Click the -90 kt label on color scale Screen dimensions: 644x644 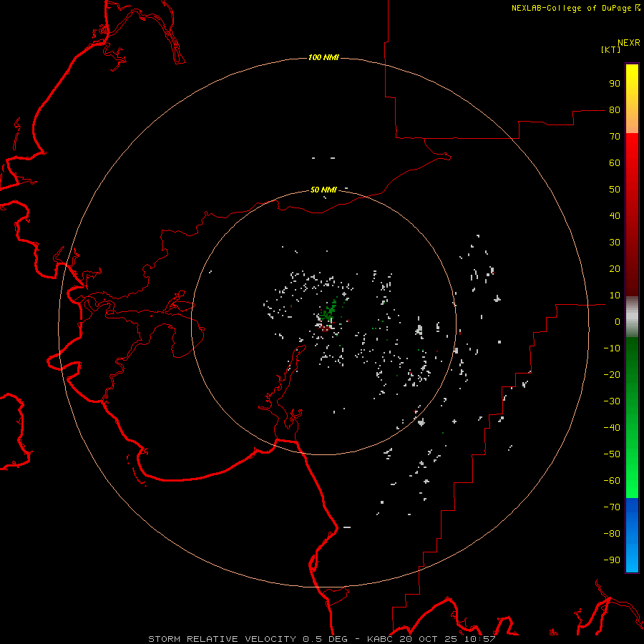click(612, 560)
